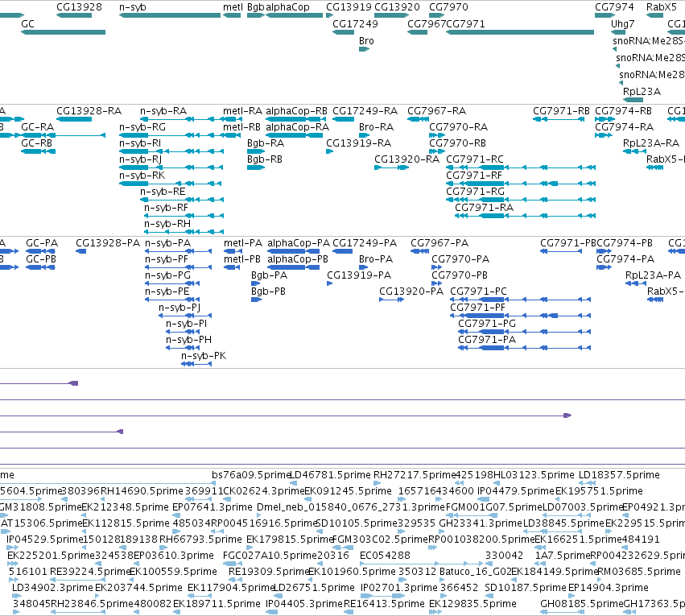Click transcript n-syb-RJ
This screenshot has width=685, height=616.
click(x=140, y=159)
